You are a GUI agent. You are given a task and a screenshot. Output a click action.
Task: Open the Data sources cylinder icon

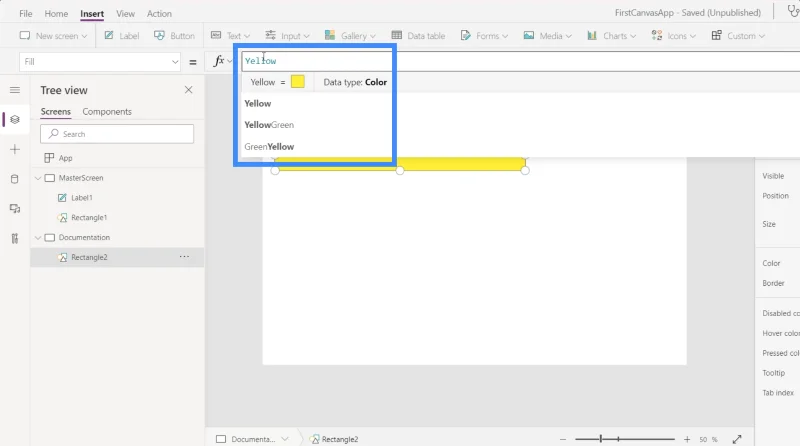pyautogui.click(x=15, y=179)
